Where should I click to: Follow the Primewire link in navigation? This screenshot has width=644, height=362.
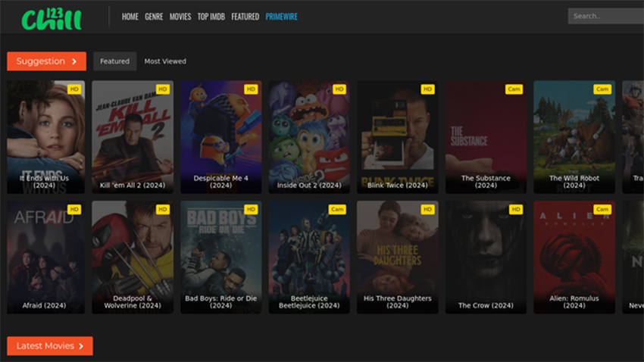(281, 17)
